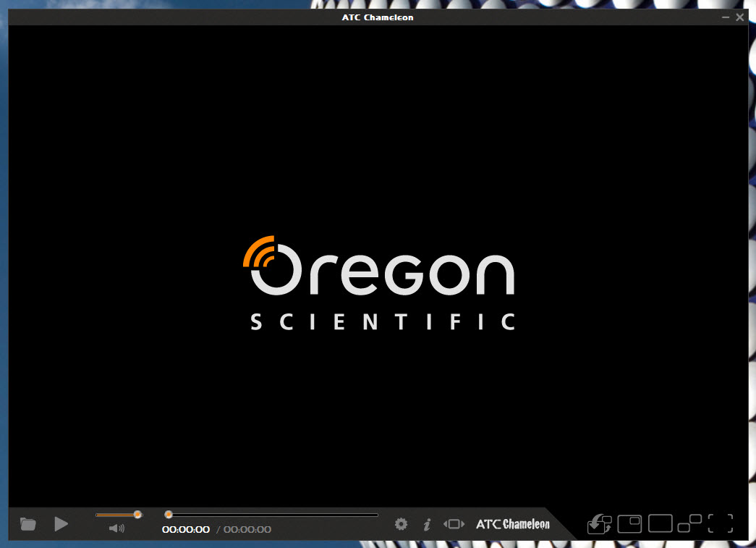
Task: Click the ATC Chameleon logo in the control bar
Action: pos(512,524)
